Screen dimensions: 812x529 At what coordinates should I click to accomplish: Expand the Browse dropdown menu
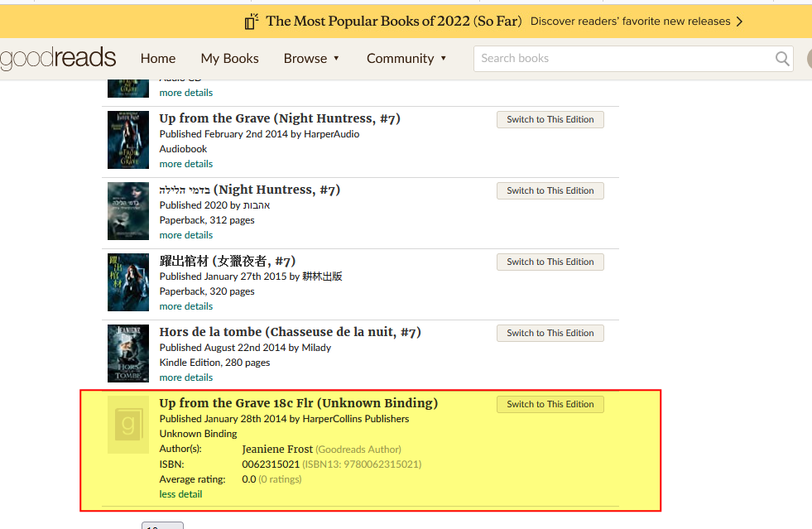pyautogui.click(x=311, y=59)
